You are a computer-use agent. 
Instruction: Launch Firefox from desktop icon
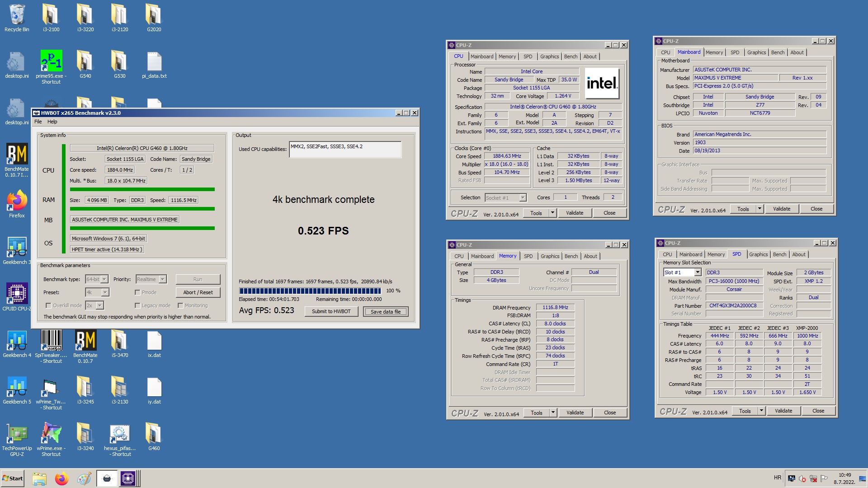[x=17, y=204]
